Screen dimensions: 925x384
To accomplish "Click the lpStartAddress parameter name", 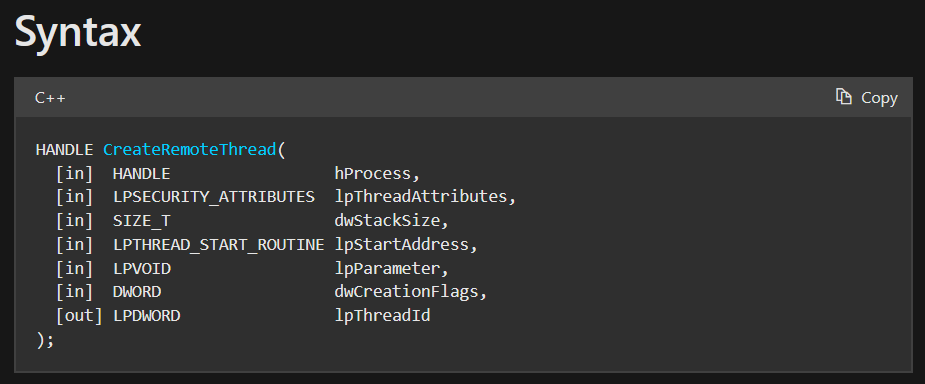I will tap(402, 245).
